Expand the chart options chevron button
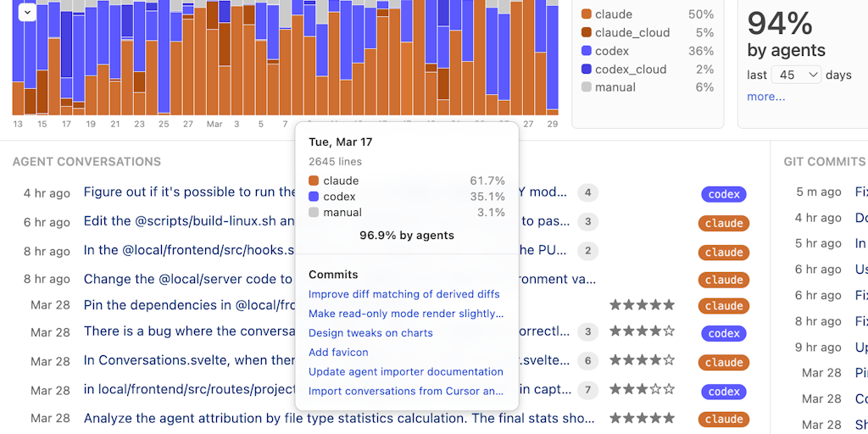 [27, 13]
